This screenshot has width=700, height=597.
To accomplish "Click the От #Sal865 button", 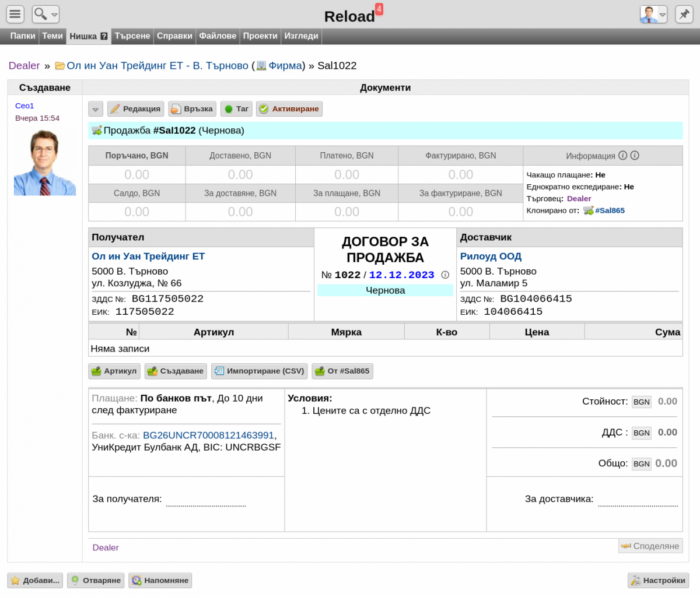I will click(342, 371).
